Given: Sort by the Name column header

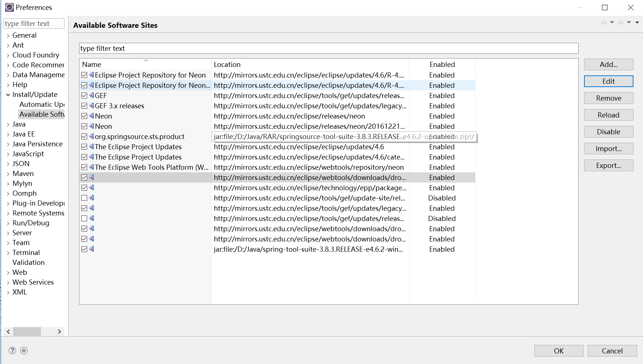Looking at the screenshot, I should tap(145, 64).
